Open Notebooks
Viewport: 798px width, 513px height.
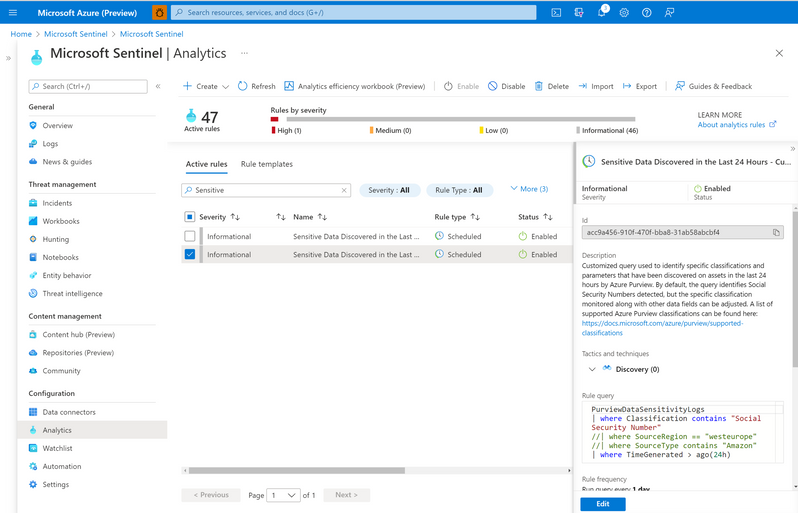coord(61,258)
